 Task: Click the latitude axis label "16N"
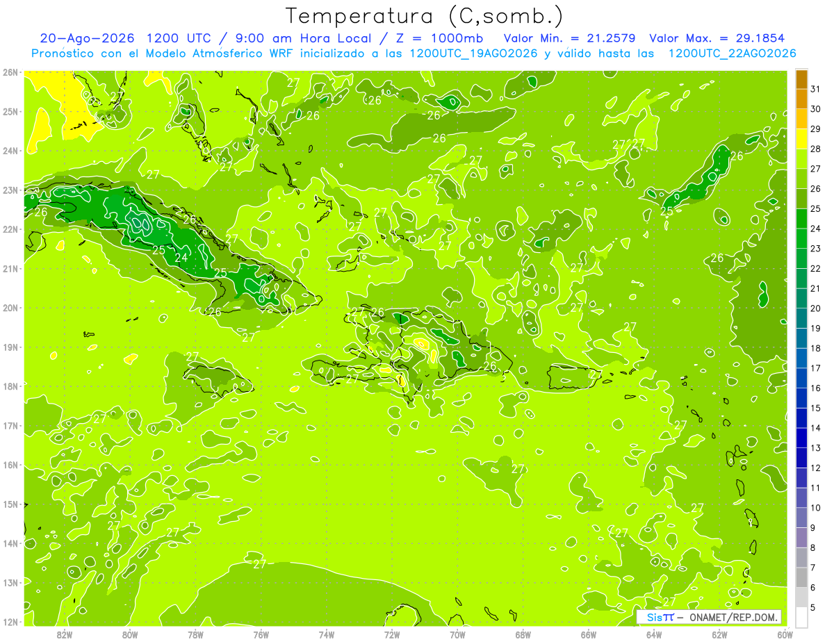click(x=10, y=465)
